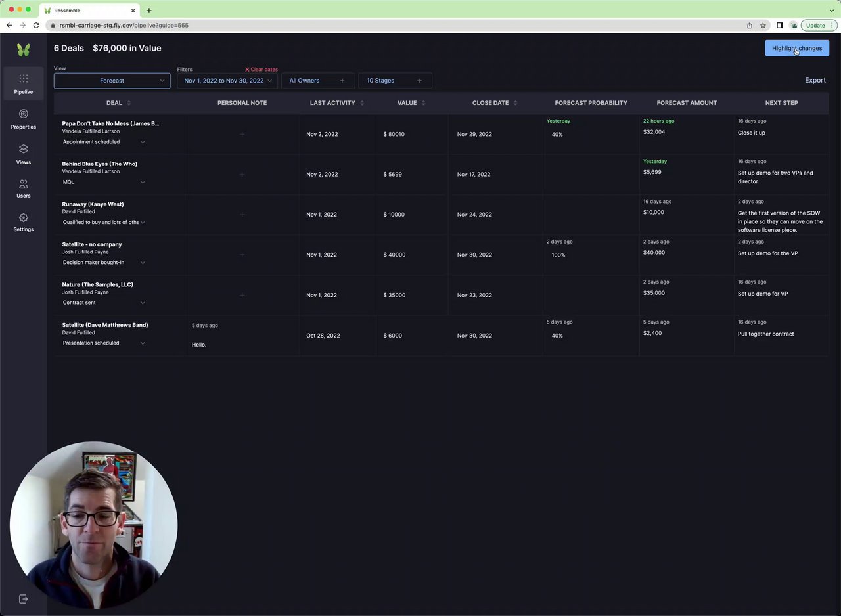This screenshot has height=616, width=841.
Task: Change Contract sent stage dropdown
Action: coord(104,303)
